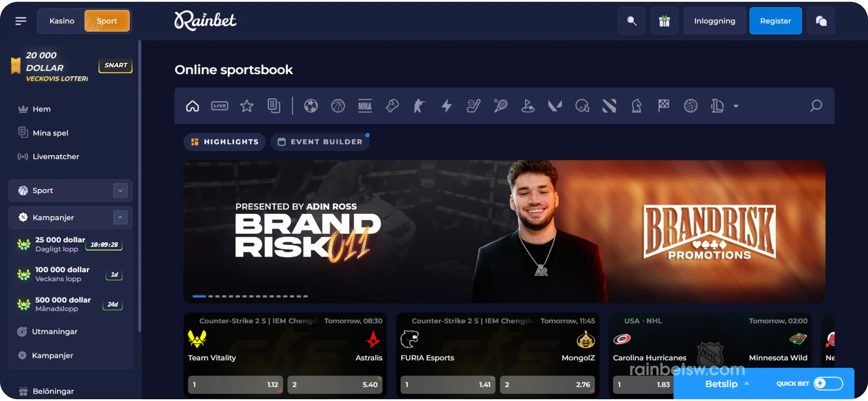868x401 pixels.
Task: Select the volleyball sport icon
Action: coord(691,106)
